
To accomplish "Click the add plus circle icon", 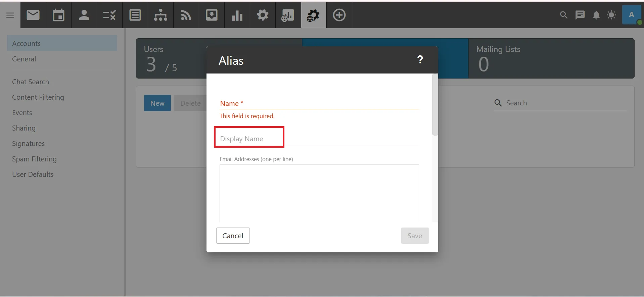I will point(339,15).
